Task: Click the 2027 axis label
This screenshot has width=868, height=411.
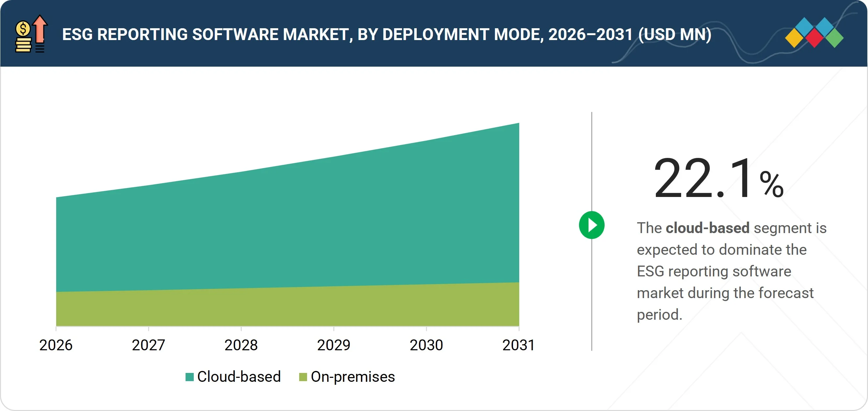Action: 148,345
